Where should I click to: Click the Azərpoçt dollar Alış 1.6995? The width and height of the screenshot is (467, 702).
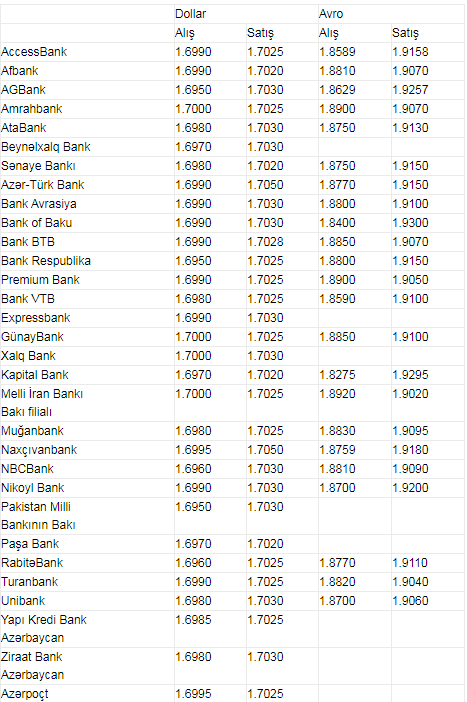point(193,694)
